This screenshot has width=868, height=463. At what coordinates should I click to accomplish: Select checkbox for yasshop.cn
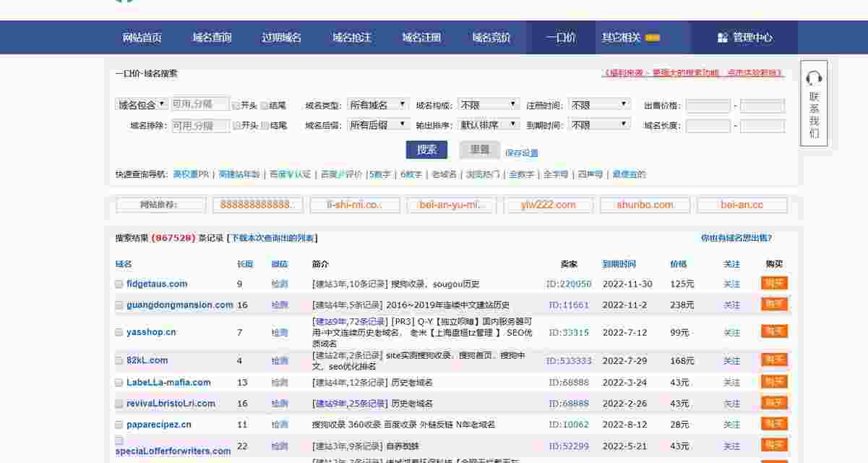coord(119,333)
